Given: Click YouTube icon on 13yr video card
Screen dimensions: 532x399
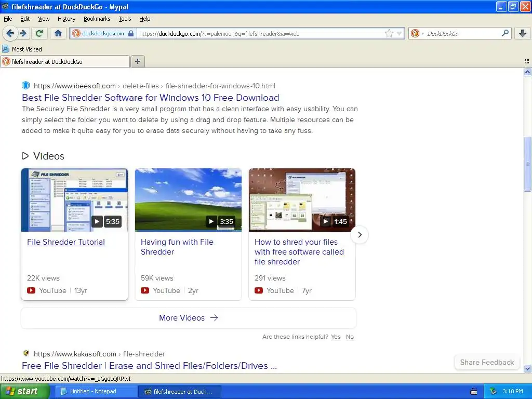Looking at the screenshot, I should [x=31, y=290].
